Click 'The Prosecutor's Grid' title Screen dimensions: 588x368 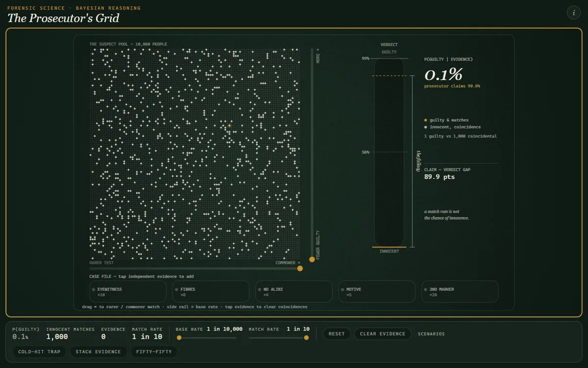pyautogui.click(x=63, y=19)
